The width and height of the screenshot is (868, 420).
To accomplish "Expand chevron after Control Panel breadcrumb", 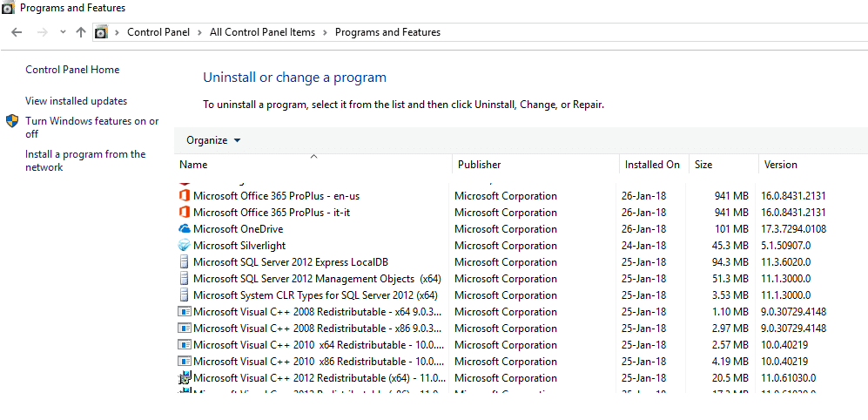I will coord(200,32).
